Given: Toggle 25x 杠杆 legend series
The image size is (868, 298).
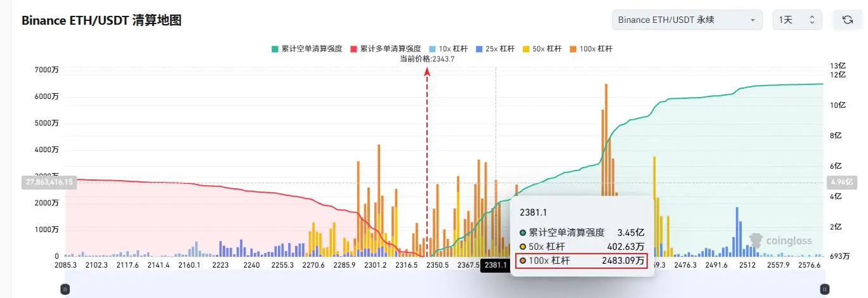Looking at the screenshot, I should click(x=496, y=49).
